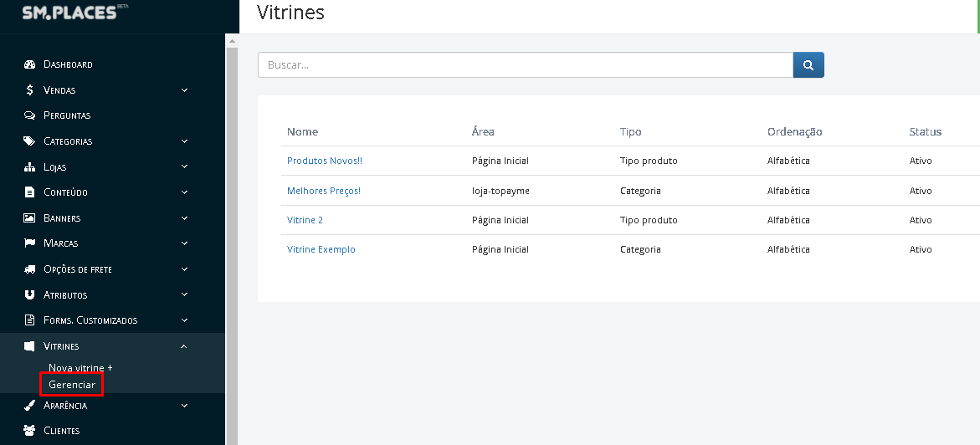Click the Categorias tags icon
Screen dimensions: 980x445
click(29, 141)
